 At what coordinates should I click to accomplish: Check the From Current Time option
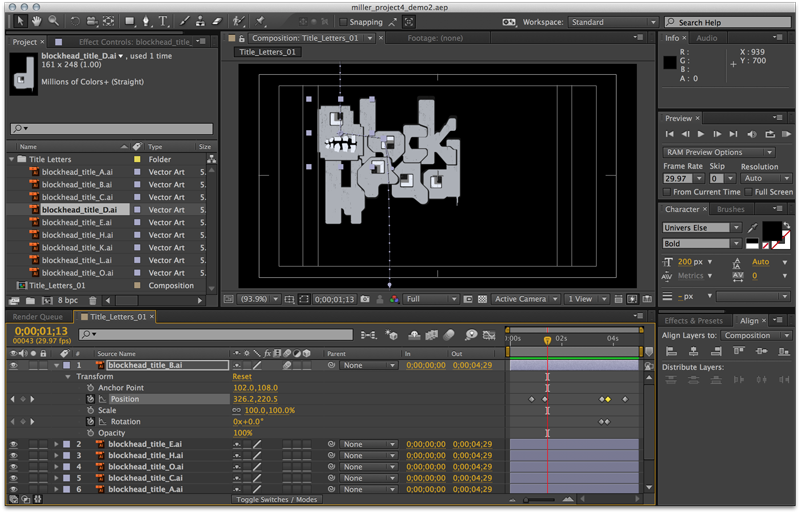[669, 192]
